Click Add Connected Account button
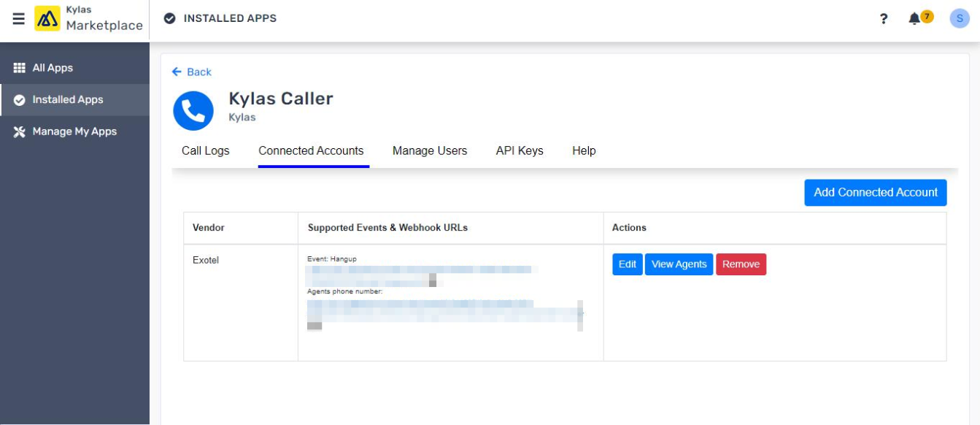 point(876,193)
